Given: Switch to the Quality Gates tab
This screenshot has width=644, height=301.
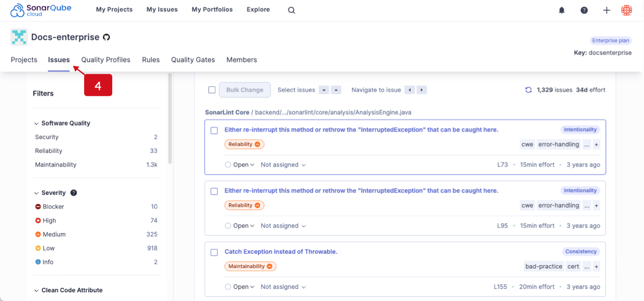Looking at the screenshot, I should pos(193,59).
